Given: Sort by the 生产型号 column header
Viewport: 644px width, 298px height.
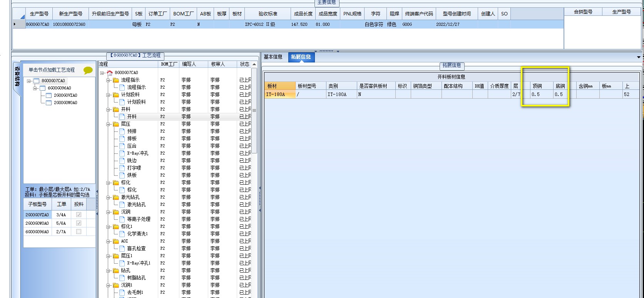Looking at the screenshot, I should tap(39, 13).
